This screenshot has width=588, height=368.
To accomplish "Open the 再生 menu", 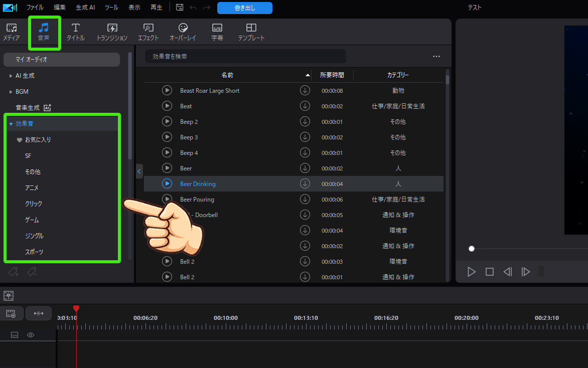I will click(x=156, y=7).
